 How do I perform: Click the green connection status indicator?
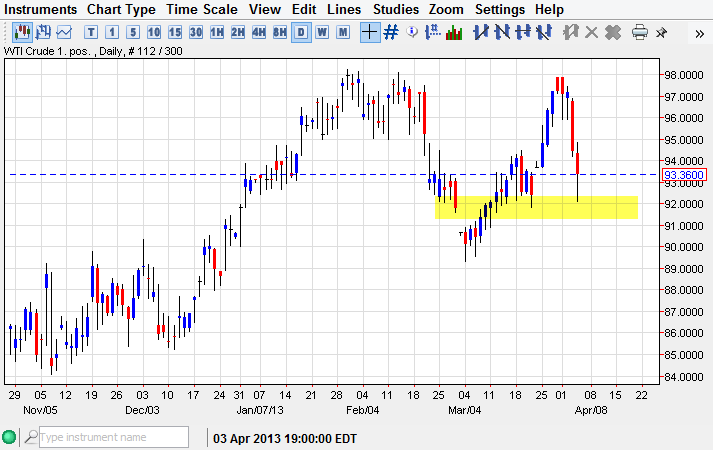point(10,437)
